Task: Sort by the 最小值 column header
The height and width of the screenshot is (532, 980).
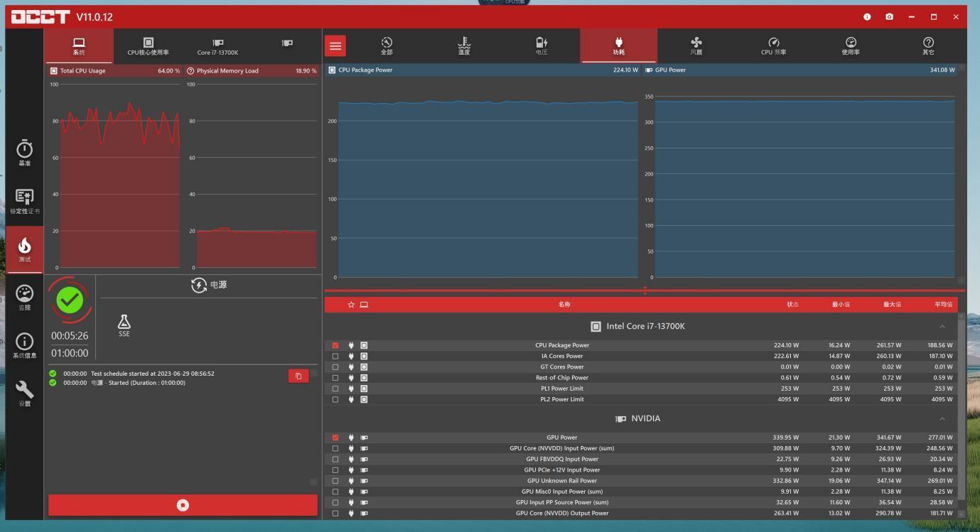Action: coord(841,305)
